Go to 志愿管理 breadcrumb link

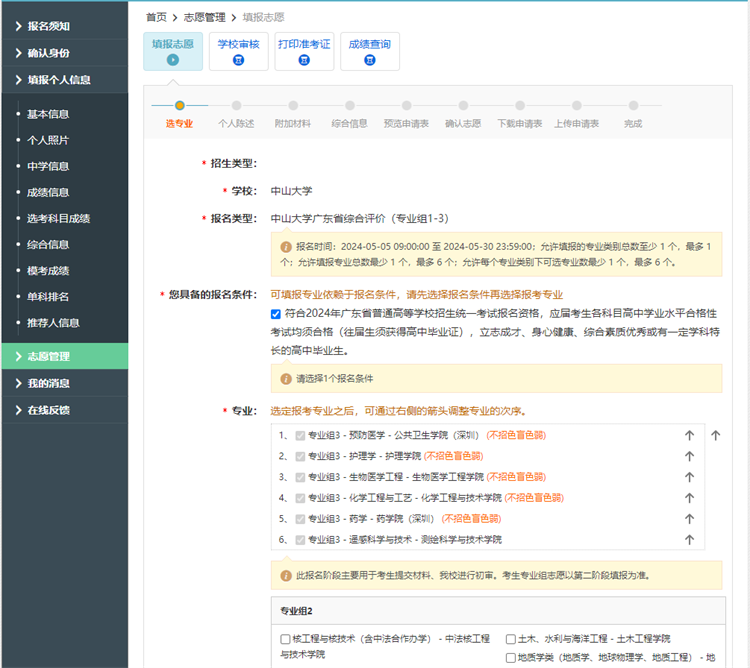click(205, 17)
